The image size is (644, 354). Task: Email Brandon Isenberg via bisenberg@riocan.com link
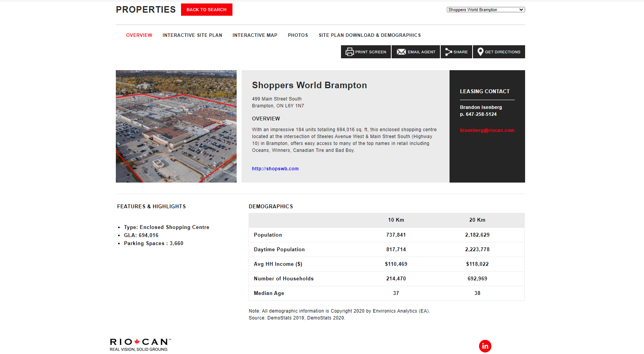click(487, 130)
